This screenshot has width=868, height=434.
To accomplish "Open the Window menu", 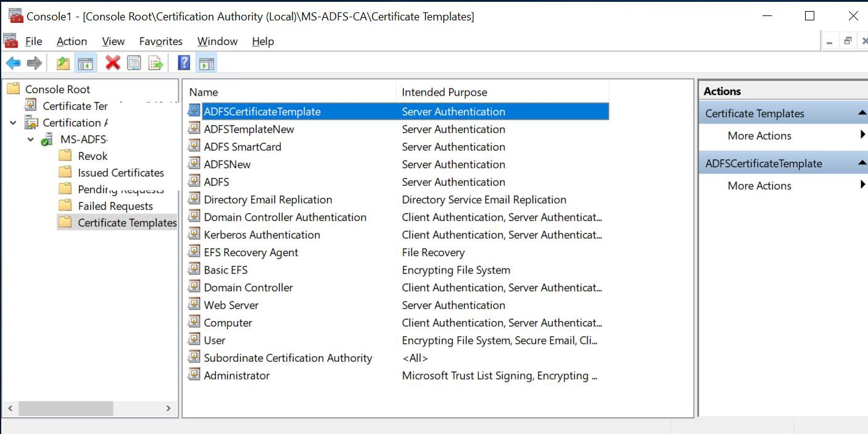I will 217,41.
